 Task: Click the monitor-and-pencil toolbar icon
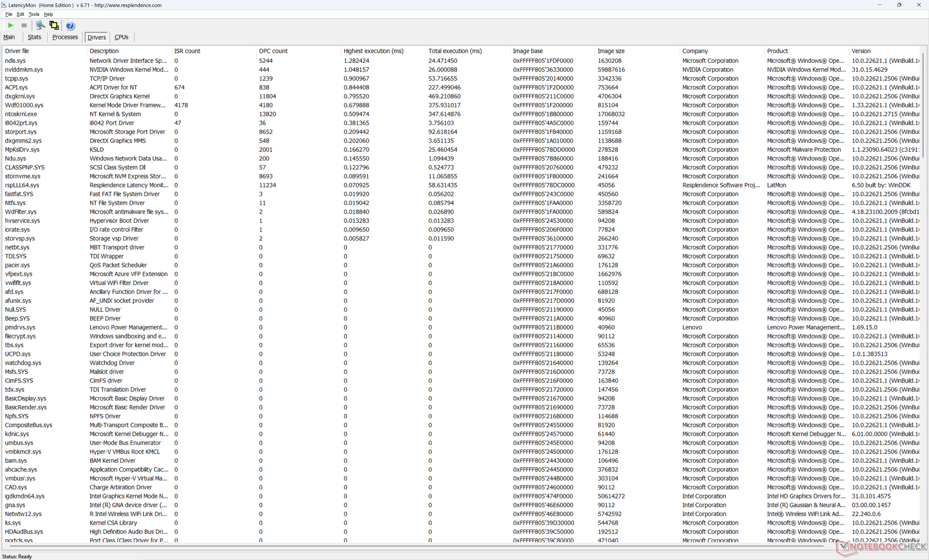click(40, 25)
